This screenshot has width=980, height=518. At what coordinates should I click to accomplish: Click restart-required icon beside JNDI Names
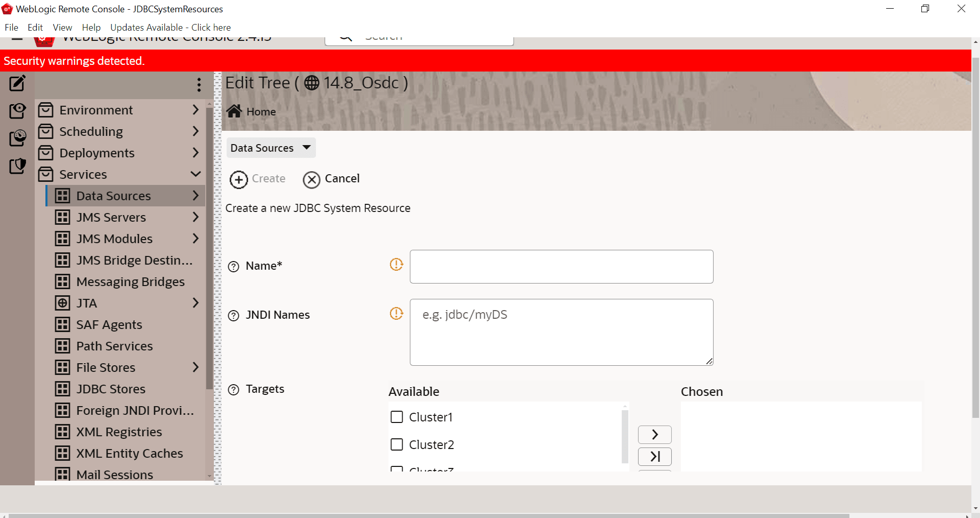396,313
